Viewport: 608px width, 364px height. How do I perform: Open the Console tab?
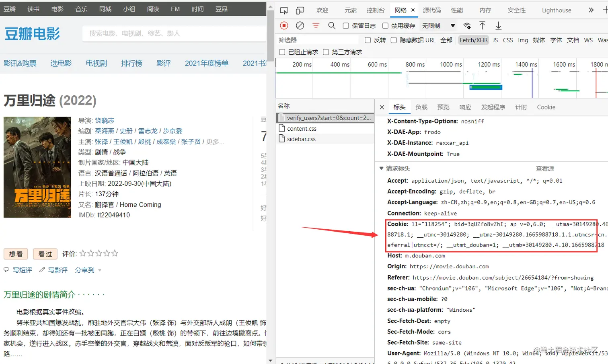(x=376, y=10)
